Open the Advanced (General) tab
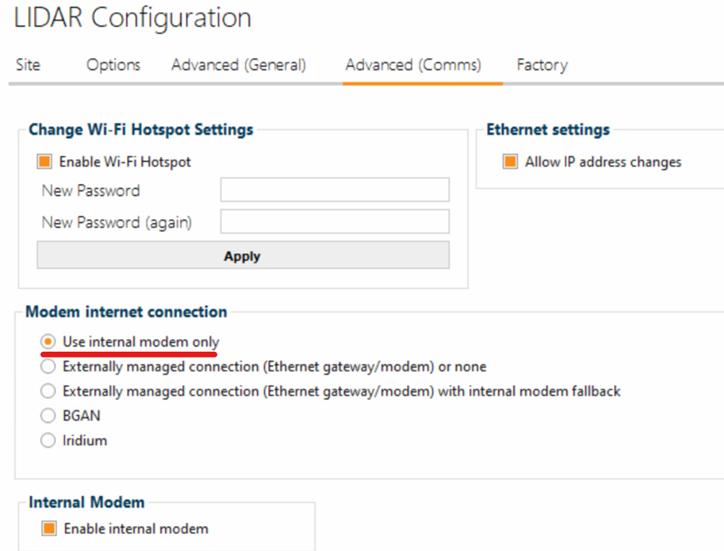Screen dimensions: 724x551 pyautogui.click(x=239, y=65)
